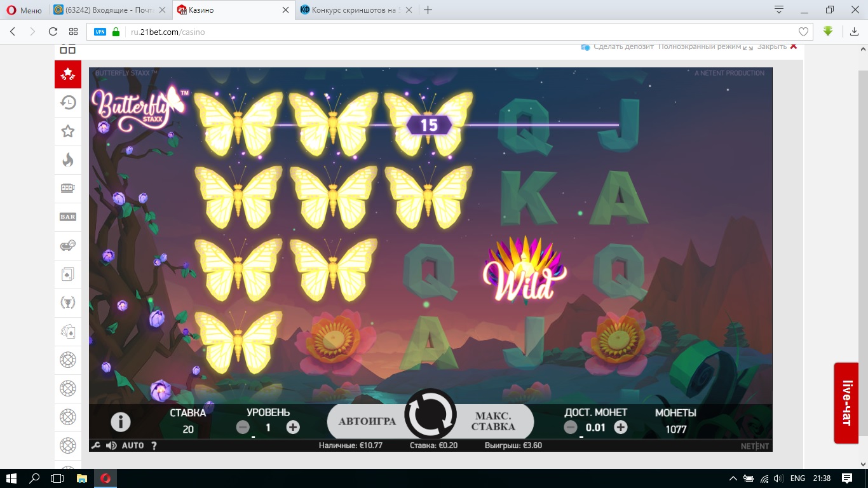Start Автоигра autoplay
The width and height of the screenshot is (868, 488).
367,421
